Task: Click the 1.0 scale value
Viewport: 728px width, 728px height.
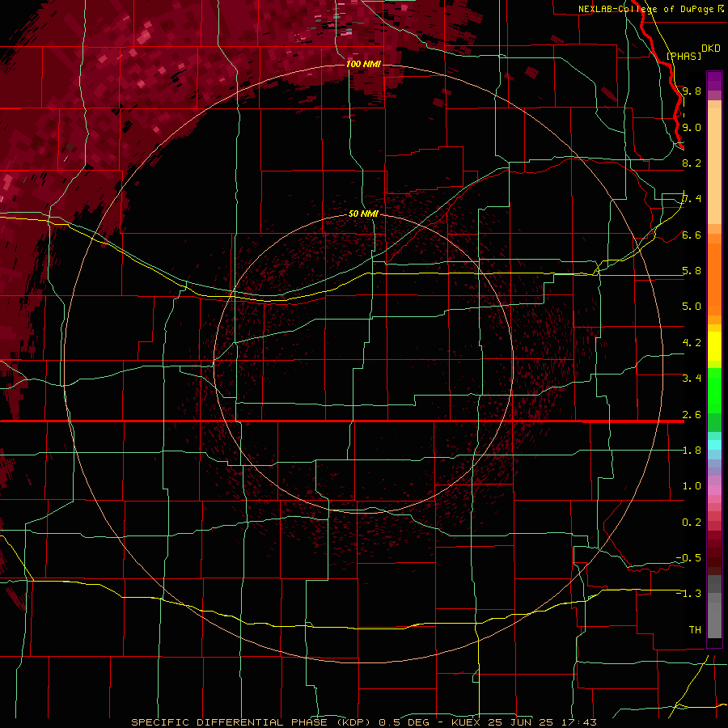Action: pyautogui.click(x=692, y=486)
